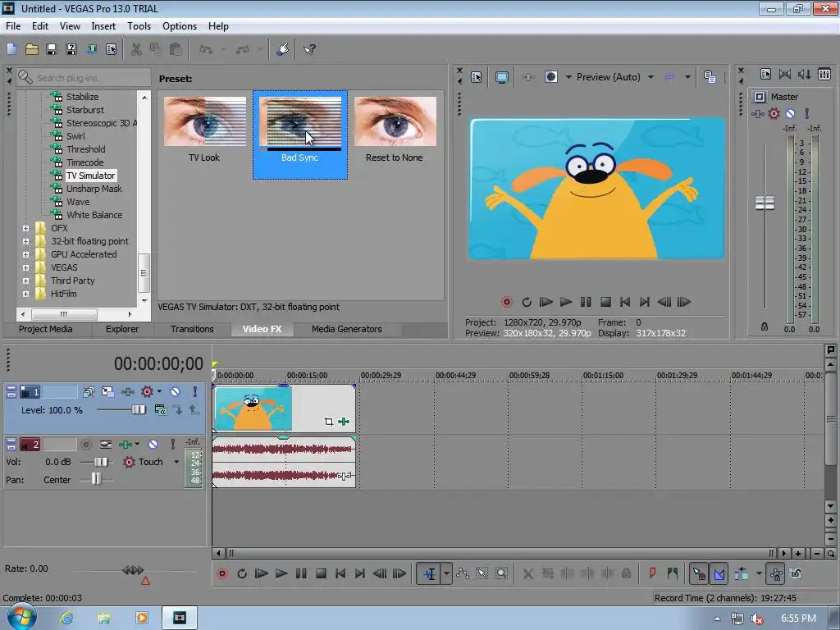Click Track Motion icon on video track 1
This screenshot has width=840, height=630.
coord(107,391)
